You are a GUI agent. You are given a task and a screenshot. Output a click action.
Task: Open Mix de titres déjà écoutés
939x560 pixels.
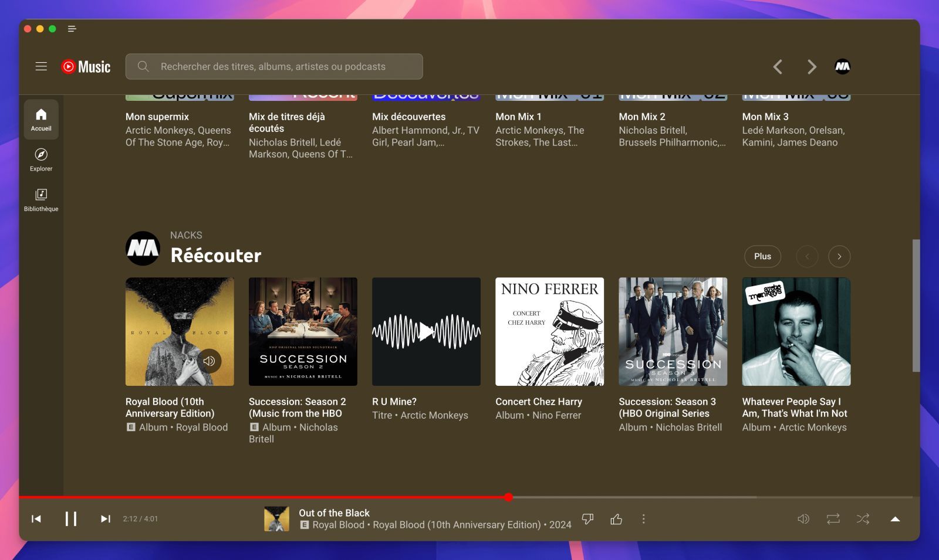click(287, 123)
